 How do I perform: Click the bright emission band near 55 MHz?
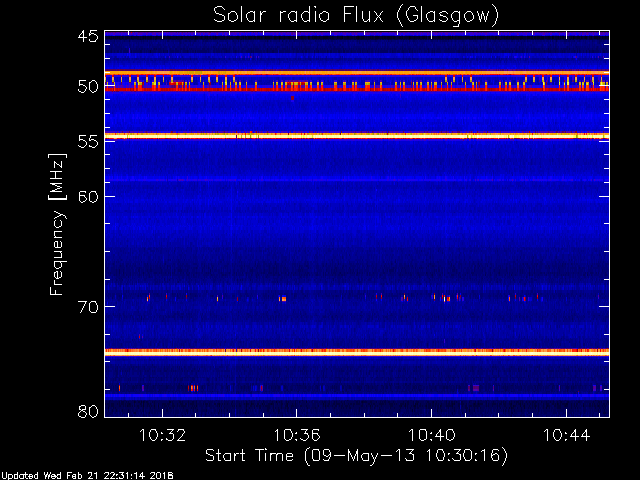(355, 135)
